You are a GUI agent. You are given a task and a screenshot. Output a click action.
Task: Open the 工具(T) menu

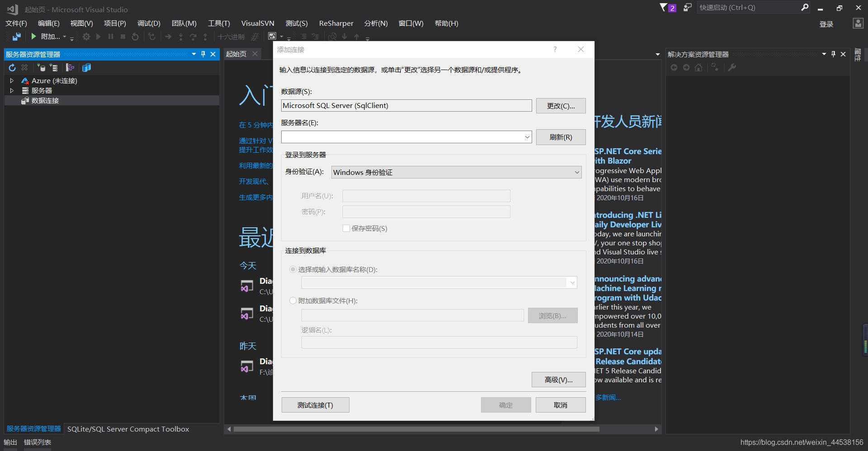pos(219,23)
